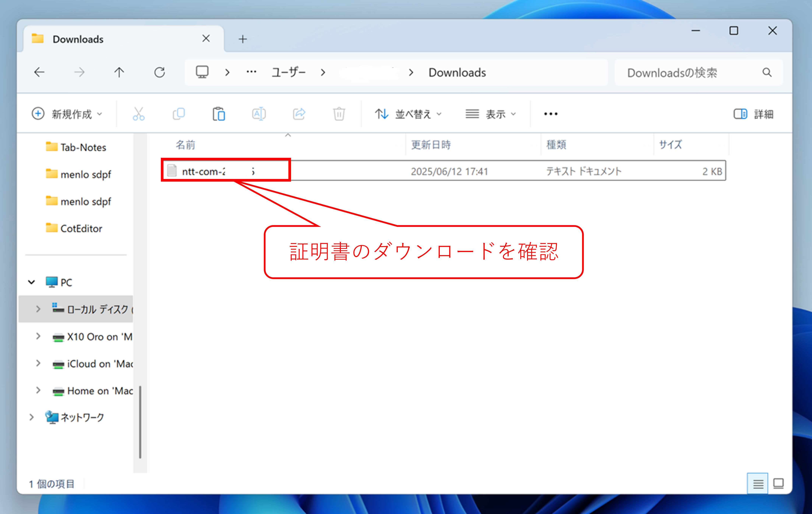This screenshot has height=514, width=812.
Task: Close the Downloads tab
Action: pyautogui.click(x=206, y=38)
